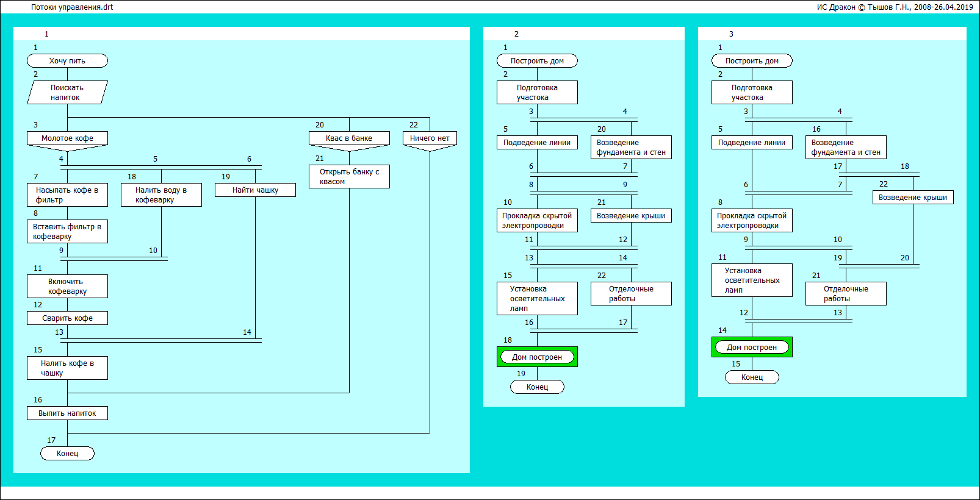Click the 'Выпить напиток' action block

click(67, 413)
